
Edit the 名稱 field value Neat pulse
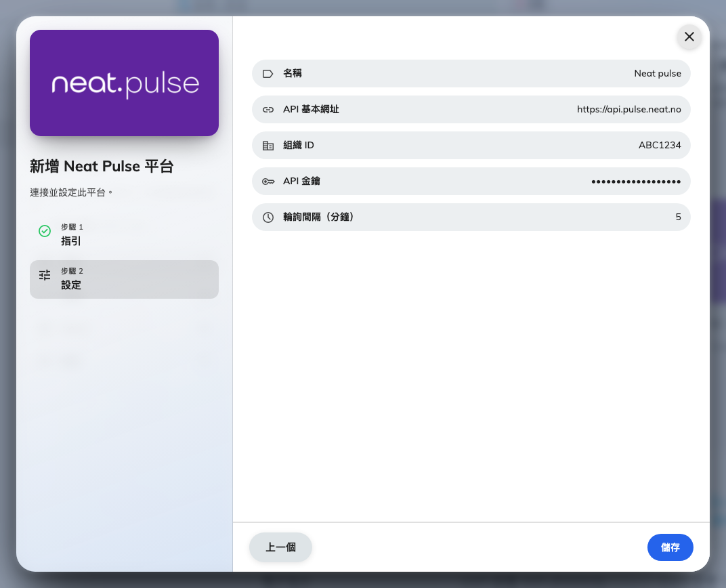click(658, 74)
